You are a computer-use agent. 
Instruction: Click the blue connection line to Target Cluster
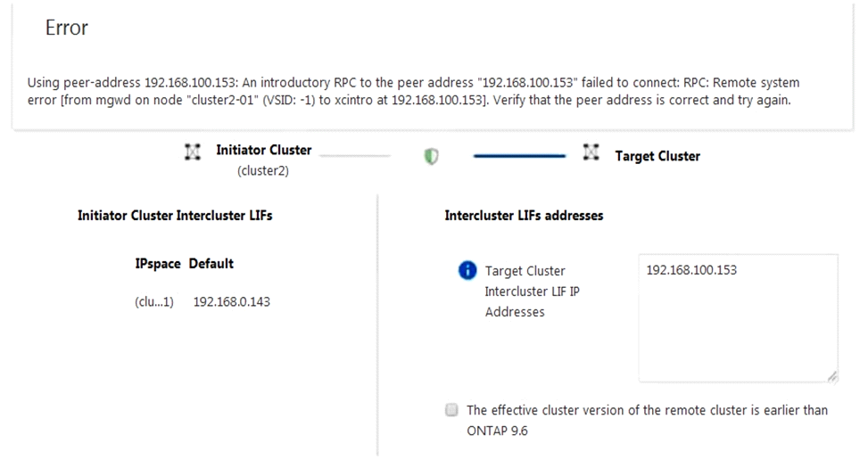pyautogui.click(x=519, y=155)
